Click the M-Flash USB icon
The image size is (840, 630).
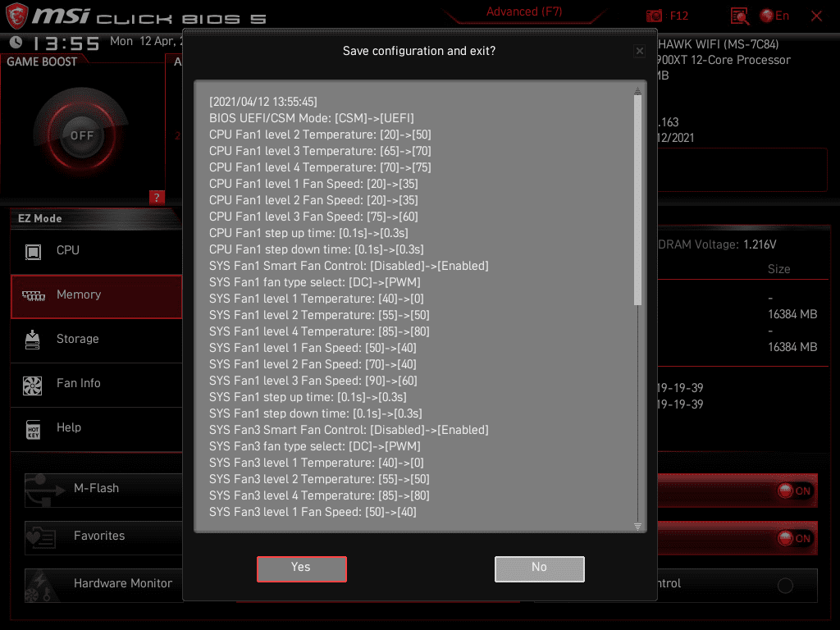[x=44, y=490]
